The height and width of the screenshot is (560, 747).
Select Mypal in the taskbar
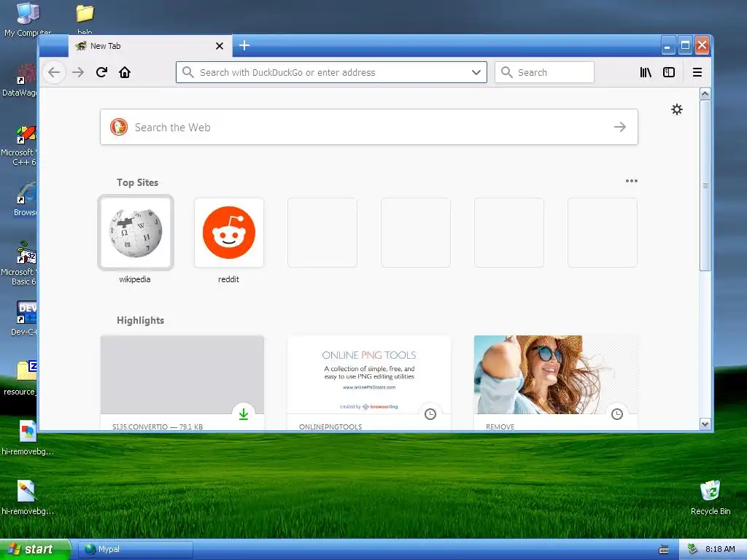click(x=136, y=549)
